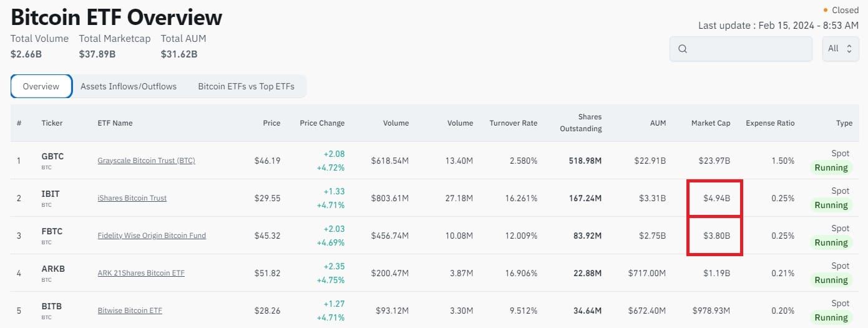Click the $23.97B market cap value
Image resolution: width=868 pixels, height=328 pixels.
pyautogui.click(x=714, y=161)
